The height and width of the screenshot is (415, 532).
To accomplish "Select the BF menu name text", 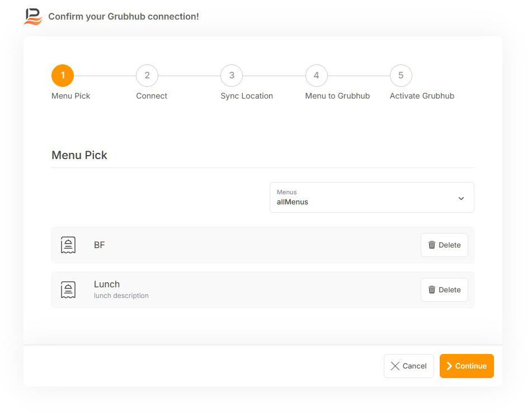I will click(x=100, y=245).
